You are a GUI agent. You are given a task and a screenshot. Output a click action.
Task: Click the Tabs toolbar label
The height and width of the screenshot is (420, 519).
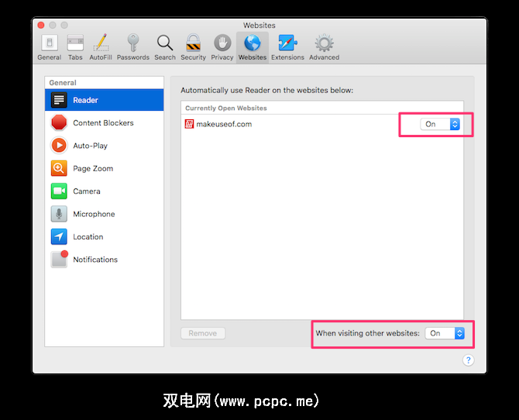coord(75,57)
